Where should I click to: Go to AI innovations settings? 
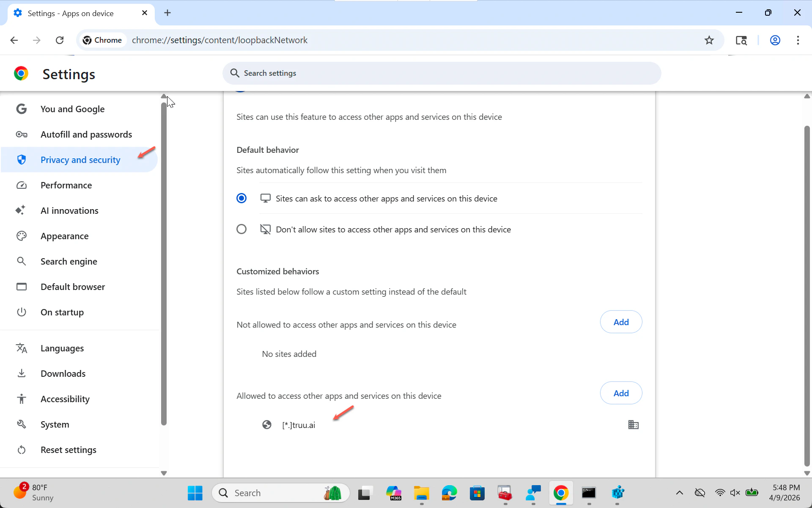(x=69, y=211)
